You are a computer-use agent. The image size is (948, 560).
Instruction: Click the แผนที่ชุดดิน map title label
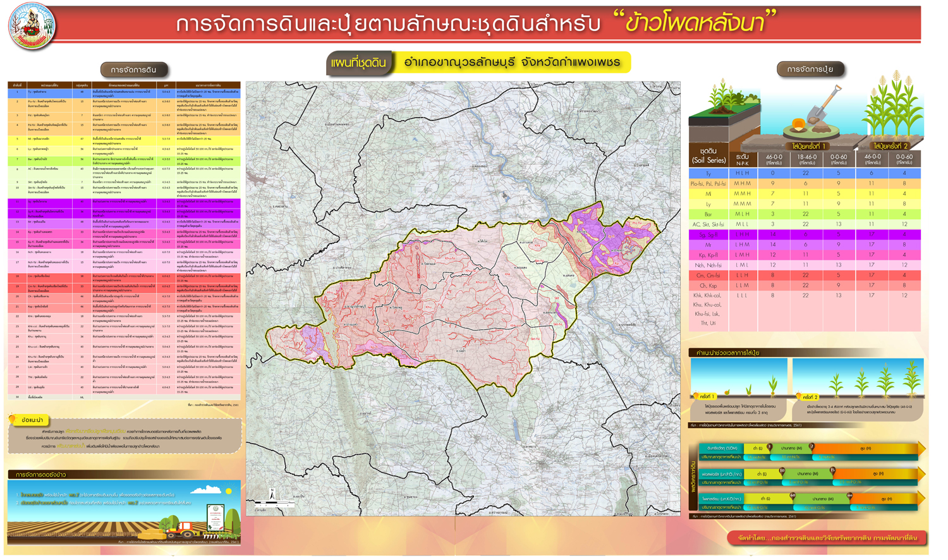coord(358,63)
